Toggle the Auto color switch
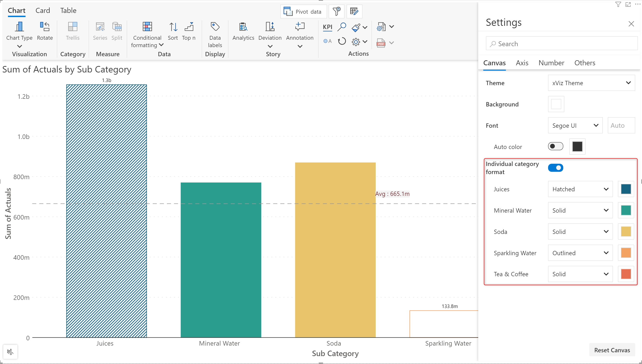Viewport: 642px width, 364px height. 555,146
